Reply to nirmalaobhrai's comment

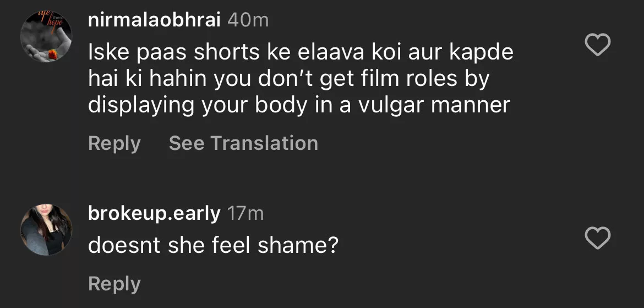click(x=114, y=143)
